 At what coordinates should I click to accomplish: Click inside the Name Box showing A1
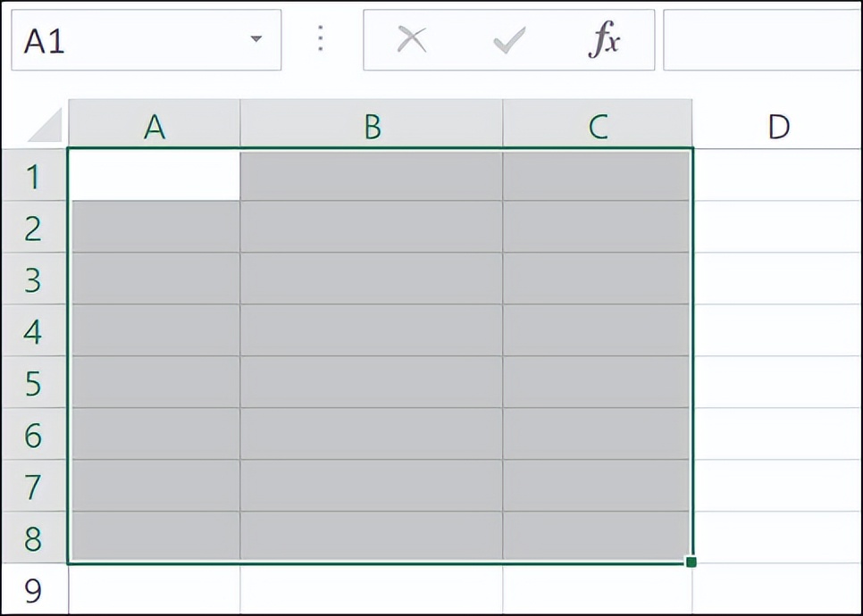click(125, 40)
